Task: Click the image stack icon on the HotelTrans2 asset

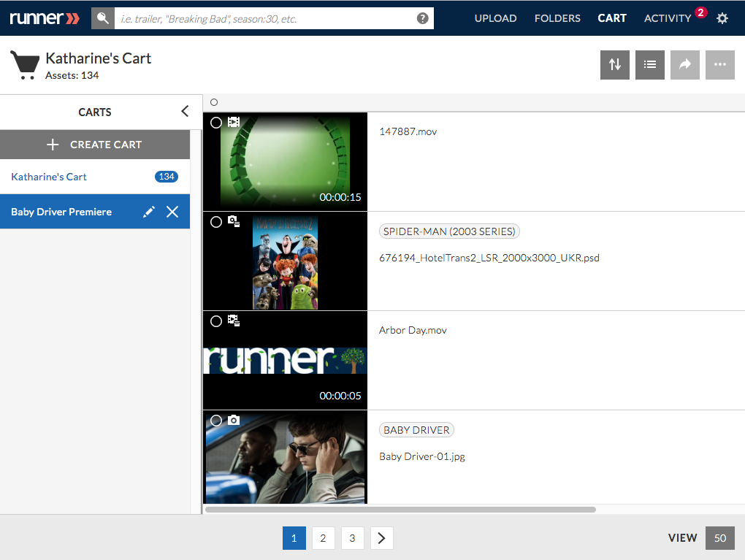Action: click(234, 221)
